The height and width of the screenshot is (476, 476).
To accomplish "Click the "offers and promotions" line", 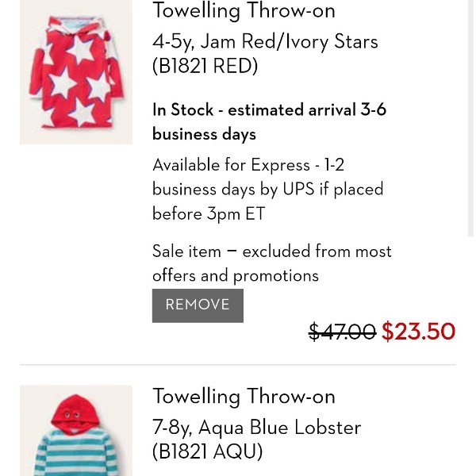I will click(x=236, y=276).
